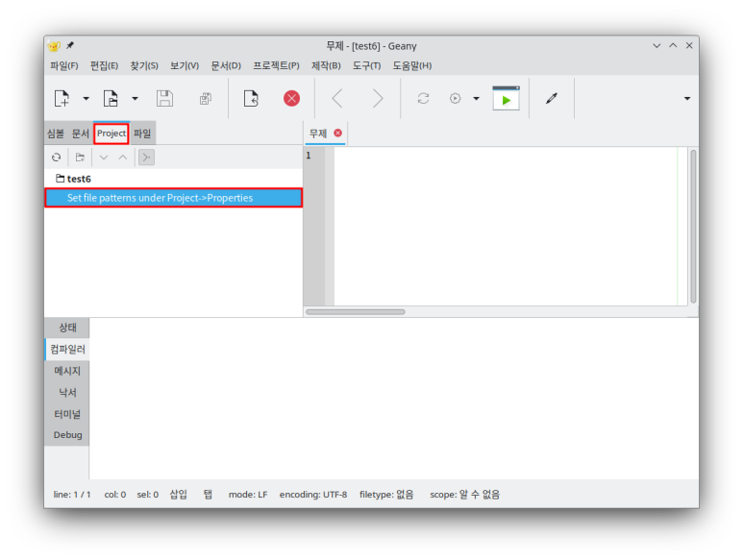The width and height of the screenshot is (743, 560).
Task: Refresh the project tree icon
Action: (57, 158)
